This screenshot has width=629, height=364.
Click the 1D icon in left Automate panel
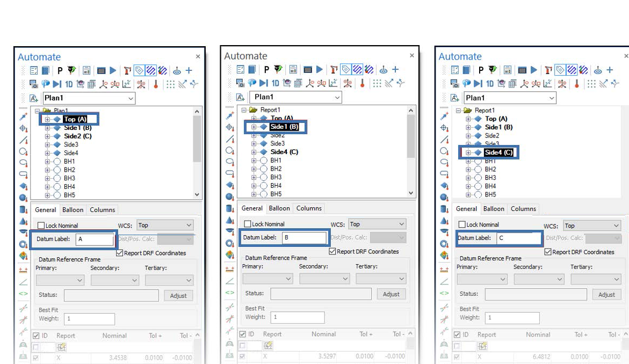(69, 84)
